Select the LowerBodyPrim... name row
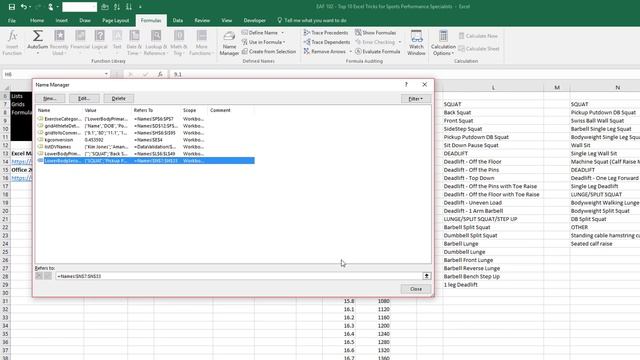 click(145, 153)
